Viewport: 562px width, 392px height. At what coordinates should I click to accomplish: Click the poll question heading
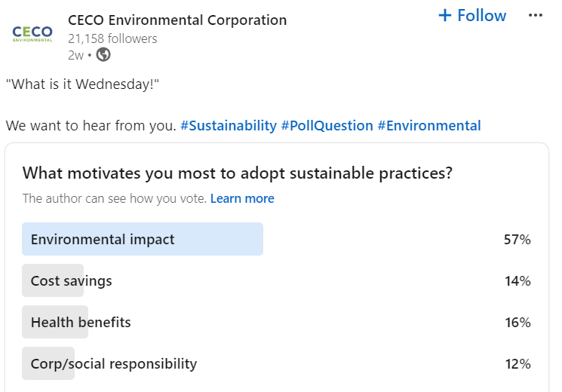point(237,173)
